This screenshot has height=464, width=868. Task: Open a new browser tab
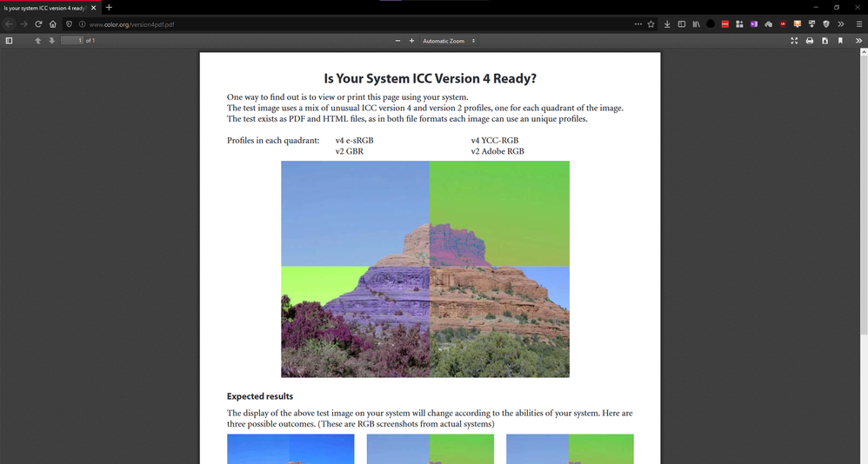pyautogui.click(x=109, y=8)
